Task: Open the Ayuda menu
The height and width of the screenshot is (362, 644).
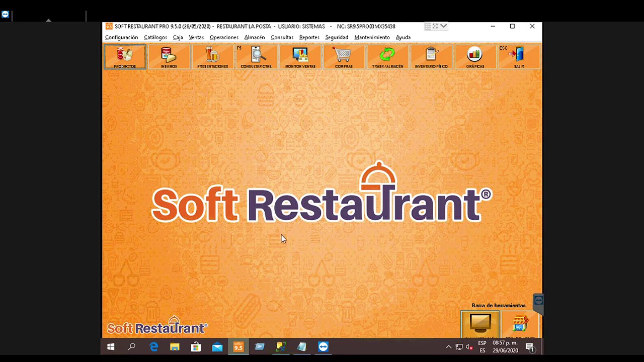Action: click(403, 38)
